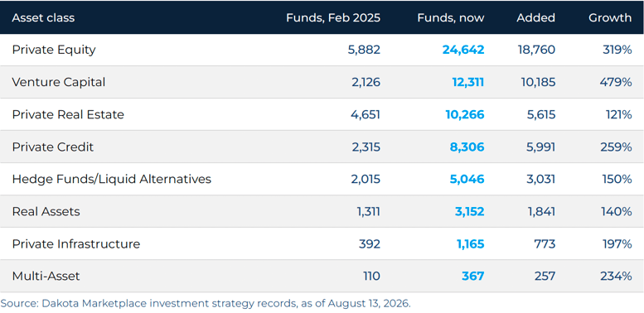Select the highlighted value 24,642
Viewport: 644px width, 313px height.
point(463,50)
